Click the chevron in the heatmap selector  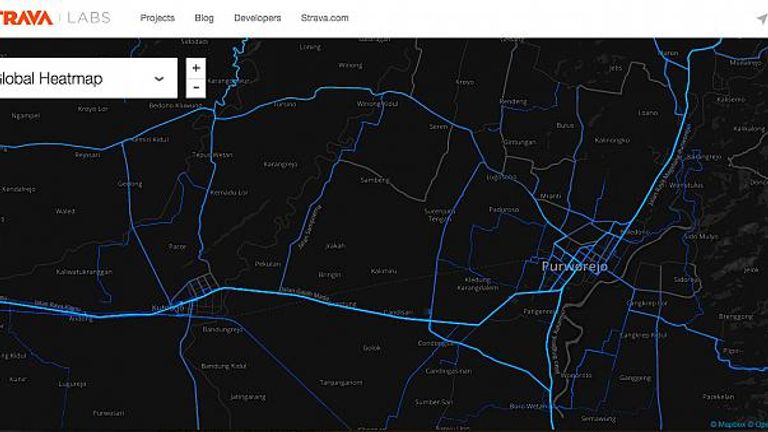[x=159, y=78]
